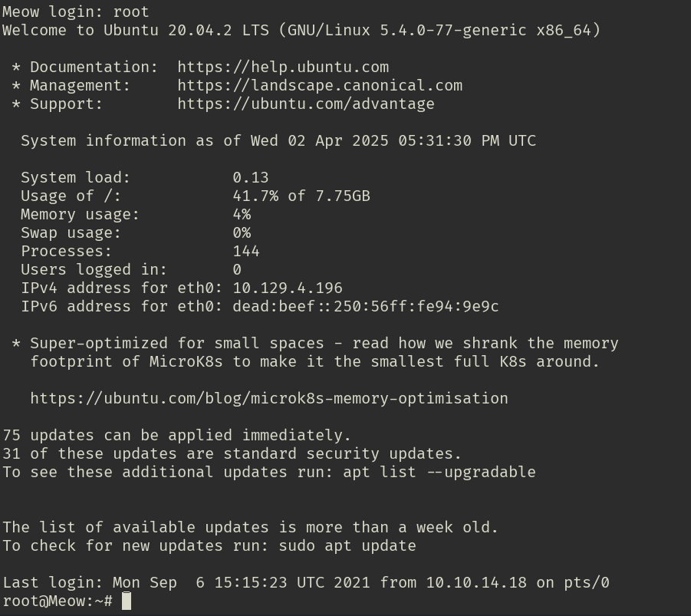
Task: Click the Swap usage value 0%
Action: pos(242,233)
